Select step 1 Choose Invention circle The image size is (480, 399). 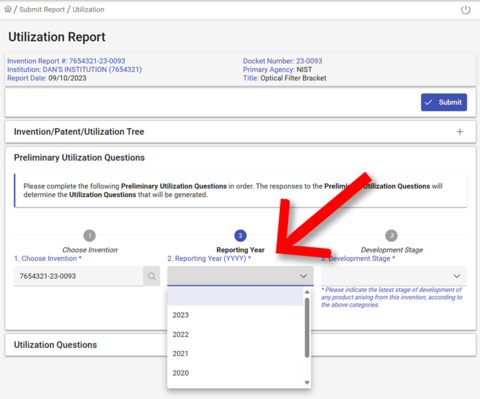[x=89, y=236]
